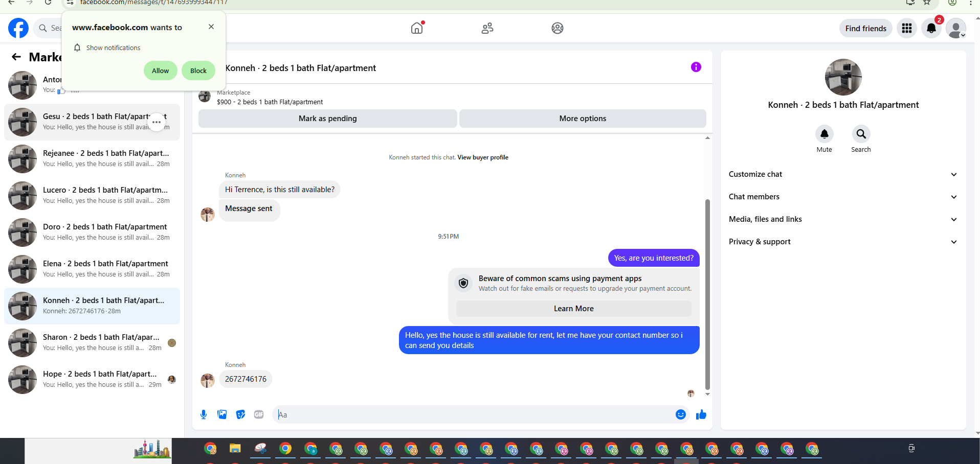Image resolution: width=980 pixels, height=464 pixels.
Task: Click the chat scroll down arrow
Action: point(707,394)
